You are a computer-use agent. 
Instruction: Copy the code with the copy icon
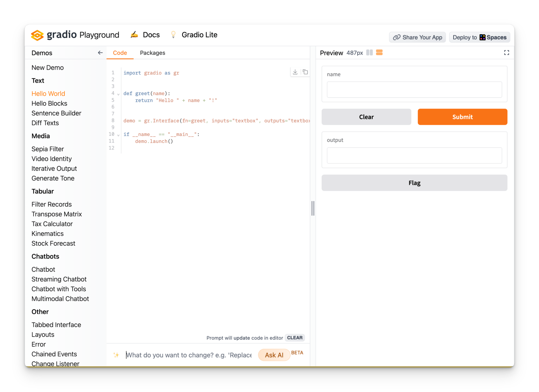coord(305,72)
